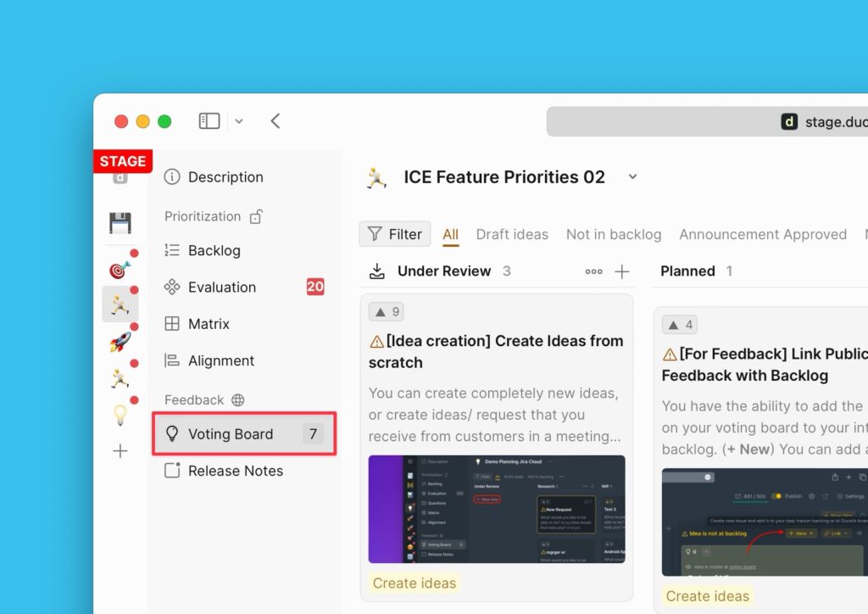
Task: Expand the ICE Feature Priorities 02 dropdown
Action: coord(632,177)
